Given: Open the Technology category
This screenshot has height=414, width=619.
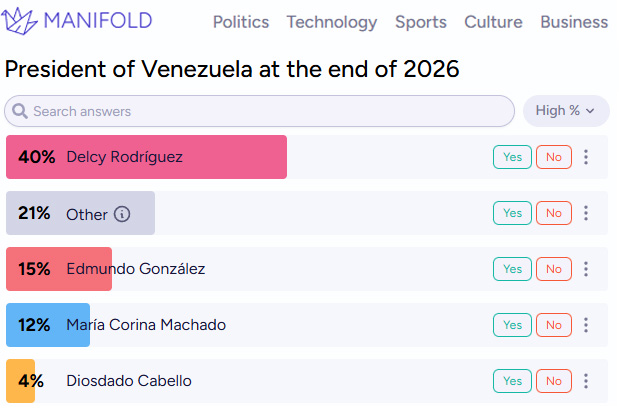Looking at the screenshot, I should [x=332, y=22].
